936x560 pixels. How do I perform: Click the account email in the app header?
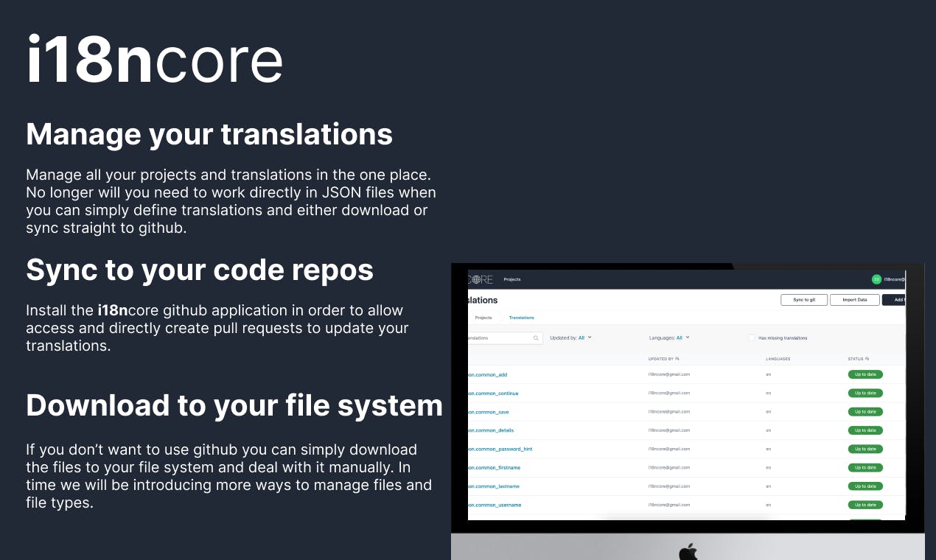click(895, 280)
